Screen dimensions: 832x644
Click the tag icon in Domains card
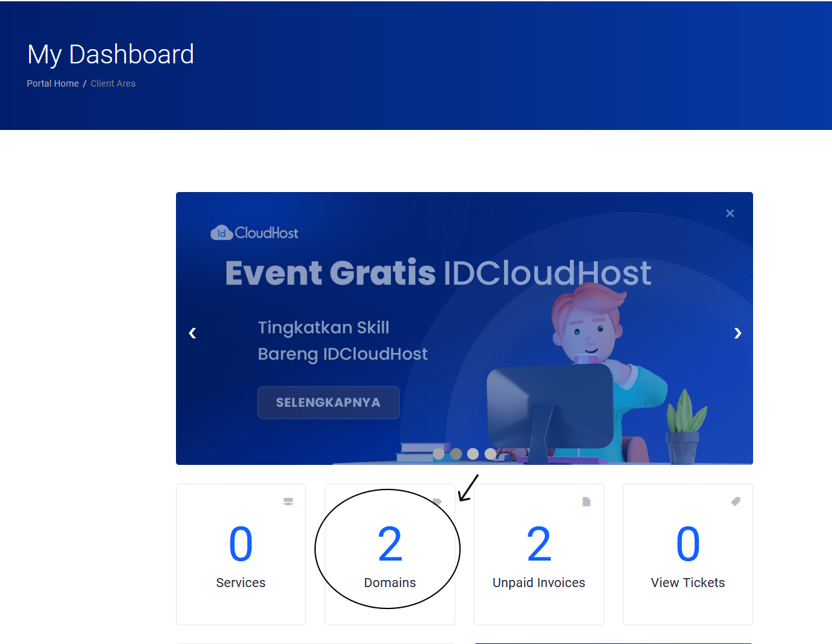[437, 502]
